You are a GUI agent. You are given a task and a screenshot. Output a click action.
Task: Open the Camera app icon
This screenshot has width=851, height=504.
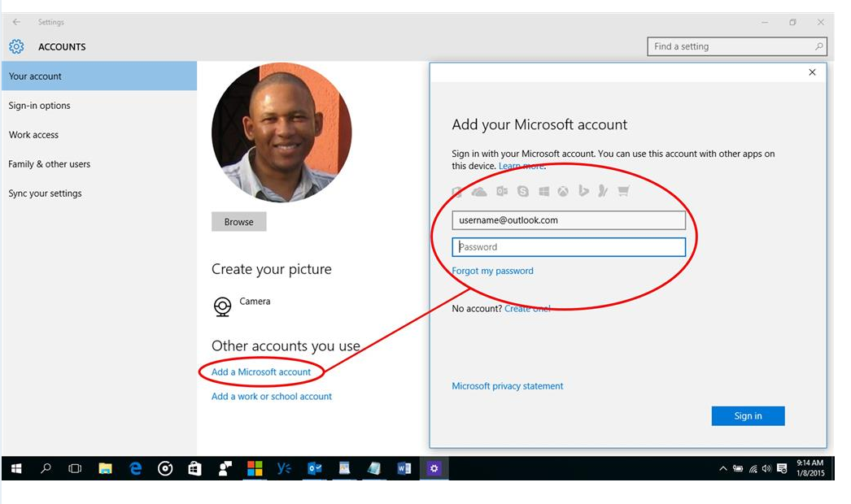point(223,306)
